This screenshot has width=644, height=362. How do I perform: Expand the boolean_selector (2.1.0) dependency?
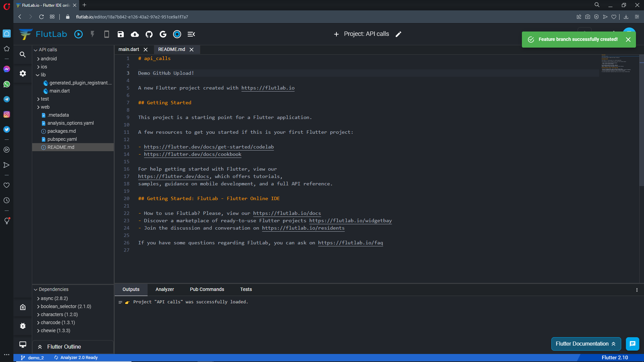[x=38, y=306]
